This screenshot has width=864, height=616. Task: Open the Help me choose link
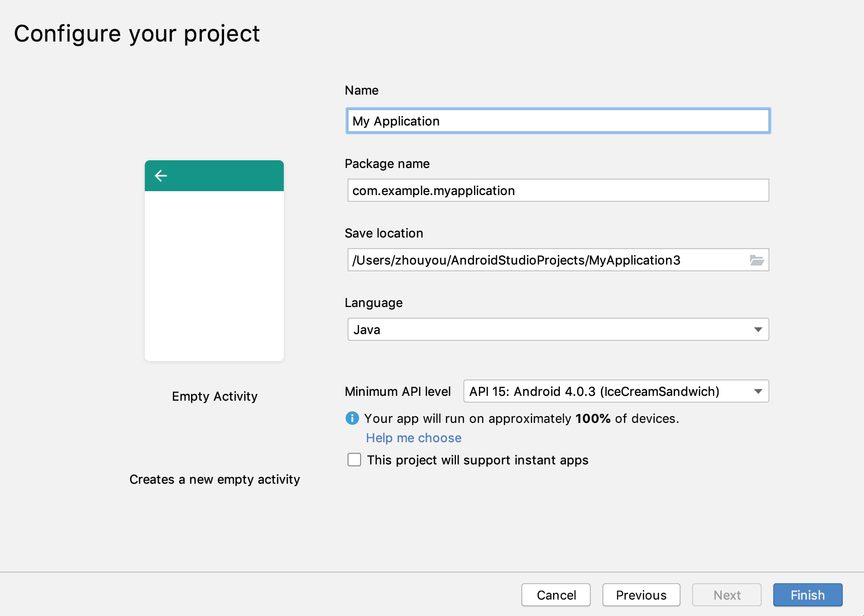[414, 438]
